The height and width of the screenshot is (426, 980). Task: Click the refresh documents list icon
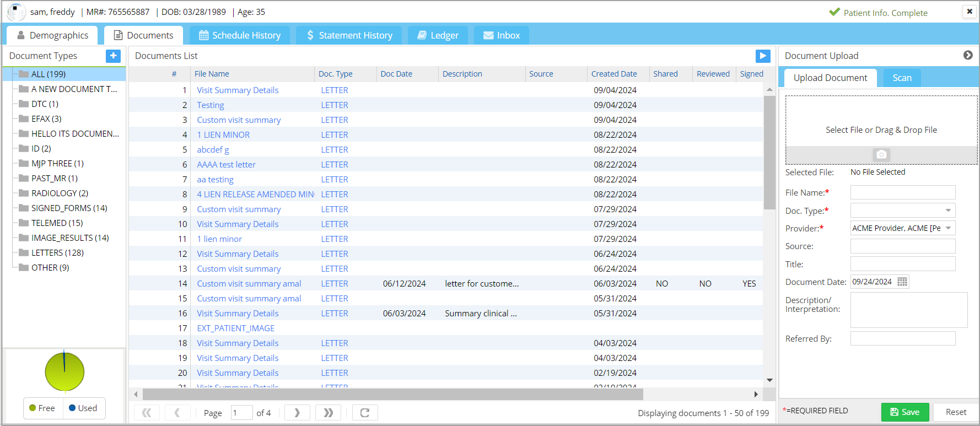point(364,413)
